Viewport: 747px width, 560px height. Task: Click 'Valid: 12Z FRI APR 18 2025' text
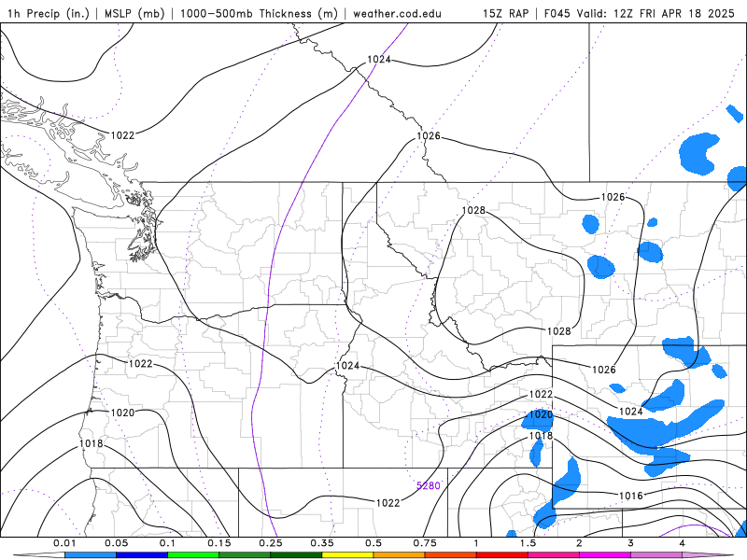(655, 13)
